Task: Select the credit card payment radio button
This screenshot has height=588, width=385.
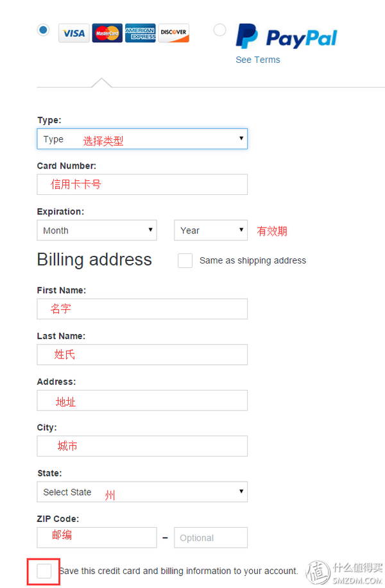Action: 43,29
